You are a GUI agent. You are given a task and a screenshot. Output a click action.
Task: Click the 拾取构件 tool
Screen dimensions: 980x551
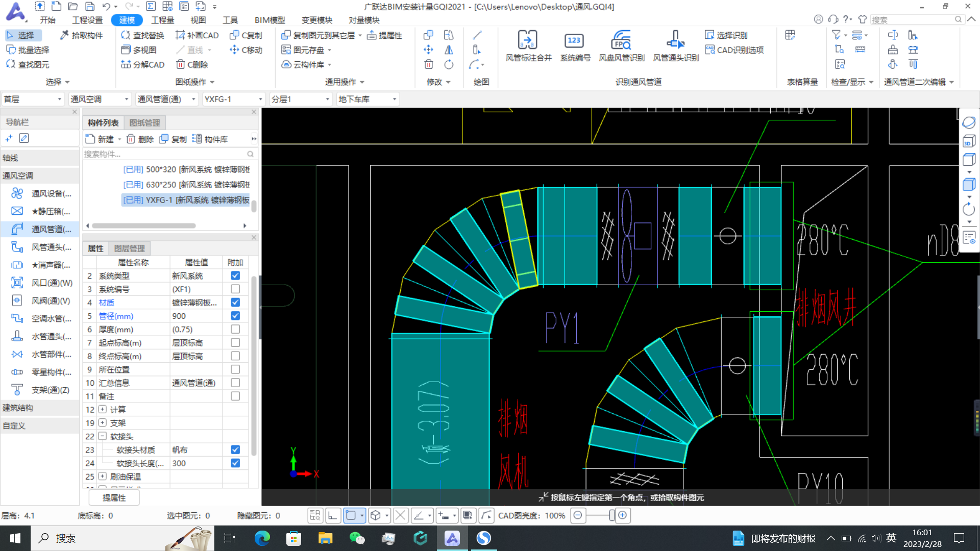pos(82,35)
